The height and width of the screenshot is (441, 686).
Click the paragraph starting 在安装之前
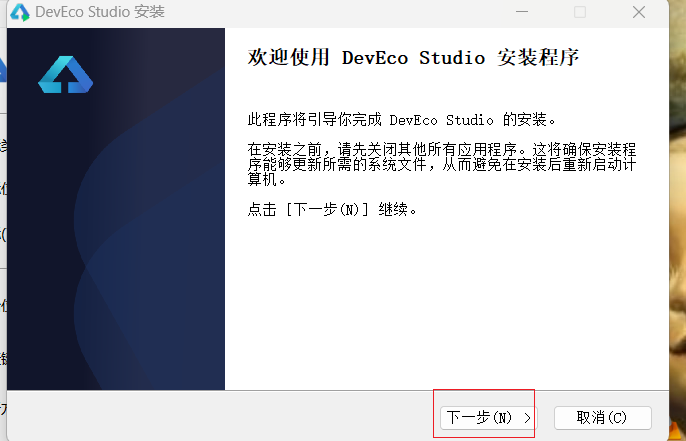442,164
